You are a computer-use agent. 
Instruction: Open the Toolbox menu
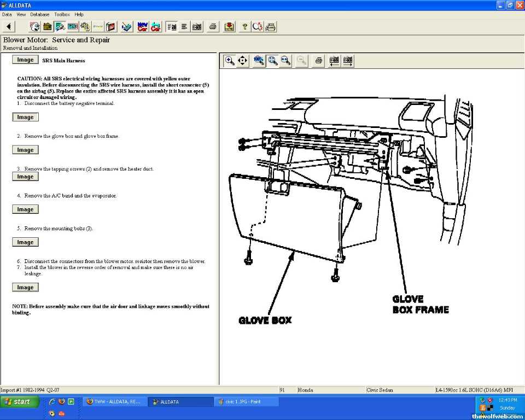click(x=62, y=14)
